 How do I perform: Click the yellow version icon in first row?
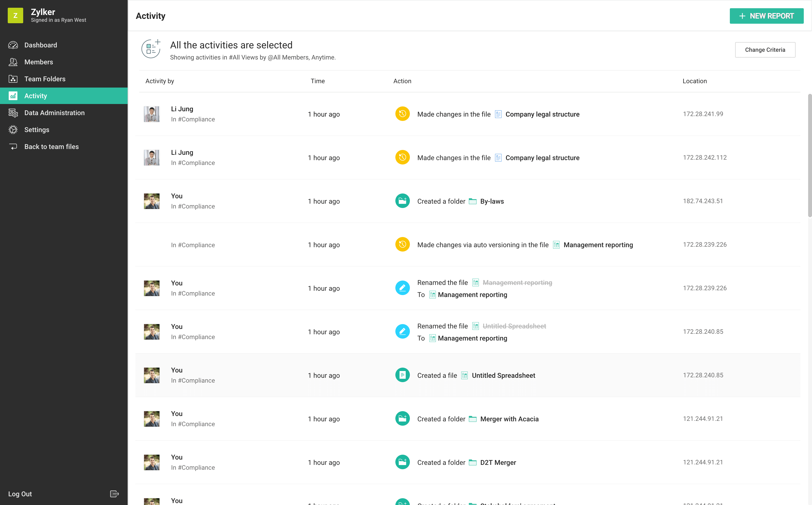pyautogui.click(x=402, y=114)
